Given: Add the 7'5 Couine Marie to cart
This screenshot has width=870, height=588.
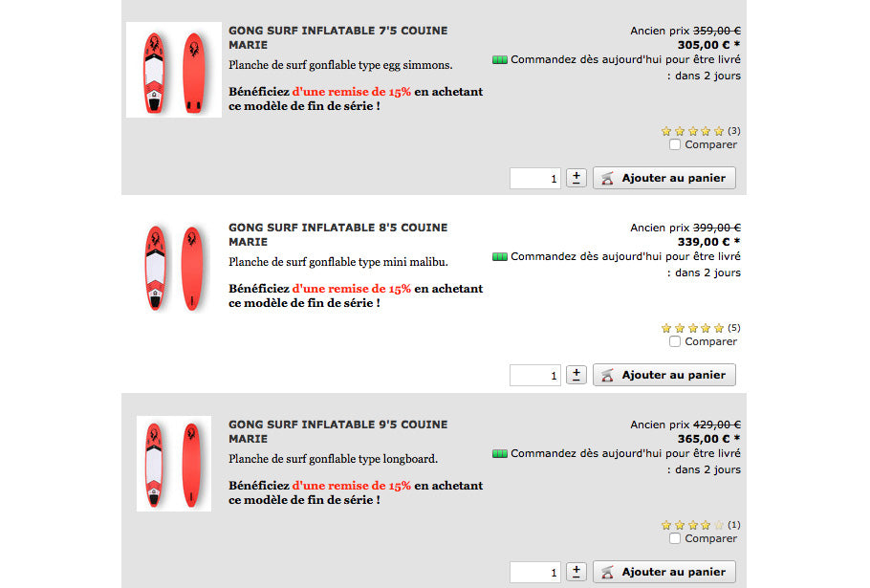Looking at the screenshot, I should pos(664,178).
